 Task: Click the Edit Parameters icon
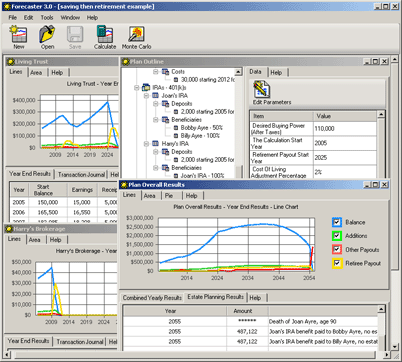[x=261, y=89]
